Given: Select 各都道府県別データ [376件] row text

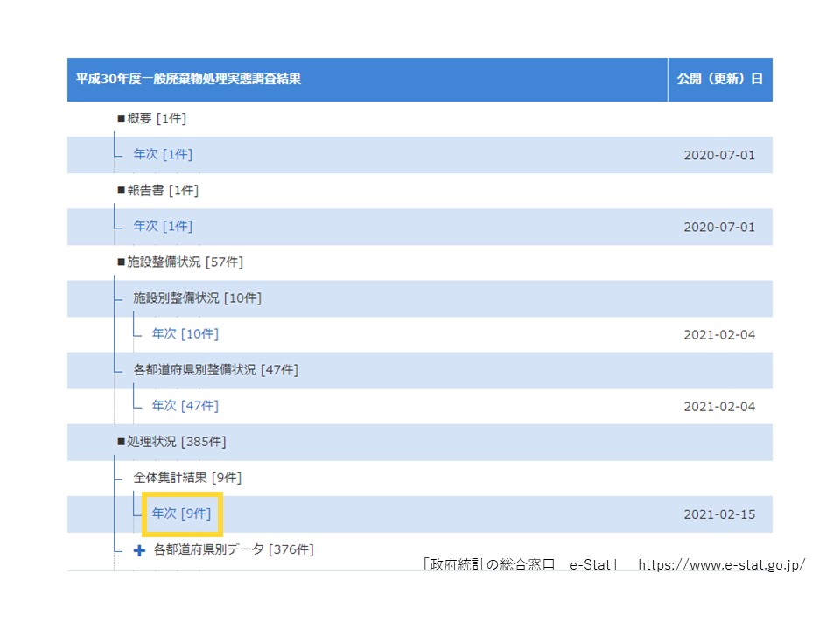Looking at the screenshot, I should coord(234,549).
